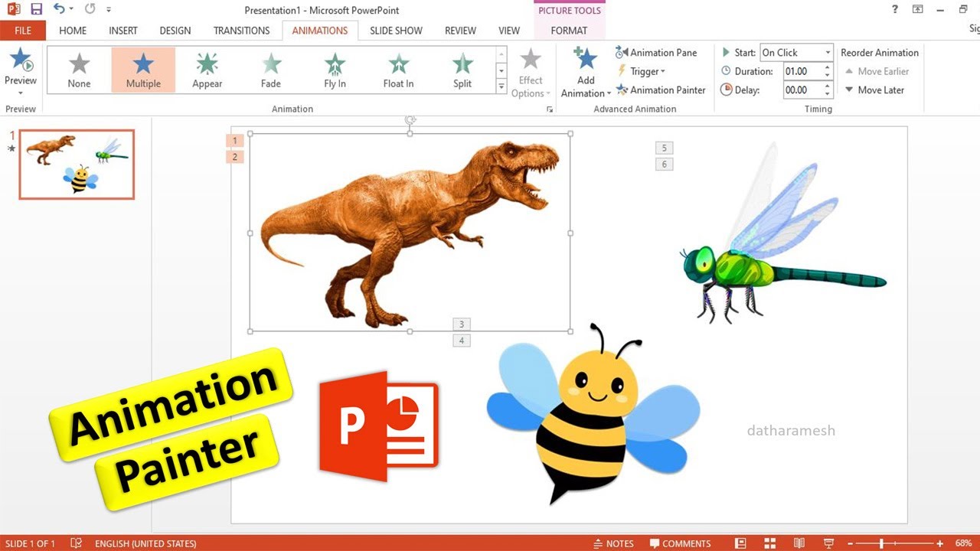Viewport: 980px width, 551px height.
Task: Switch to the DESIGN tab
Action: tap(175, 31)
